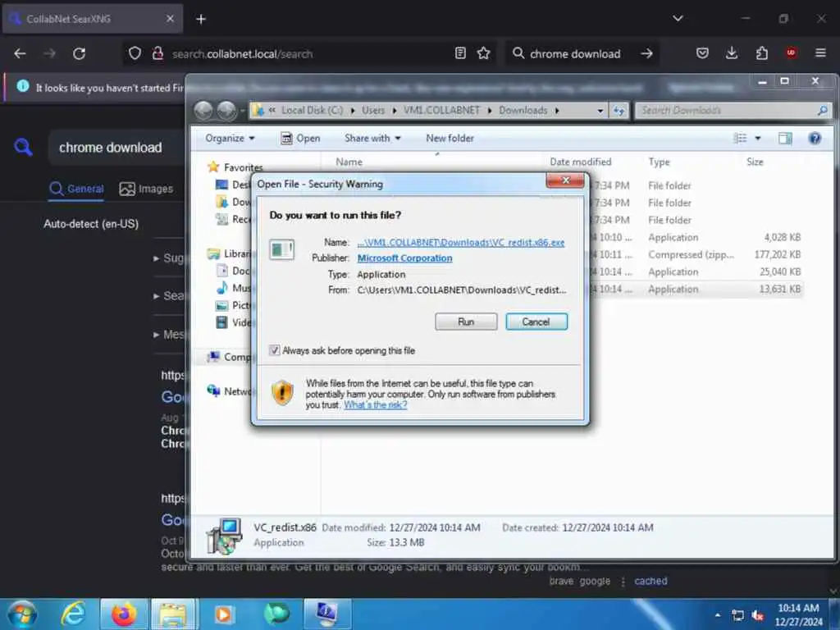Screen dimensions: 840x630
Task: Click the tracking protection shield icon
Action: tap(135, 53)
